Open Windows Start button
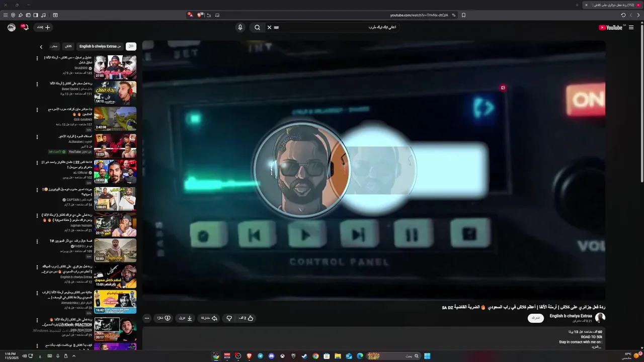This screenshot has width=644, height=362. pyautogui.click(x=427, y=356)
